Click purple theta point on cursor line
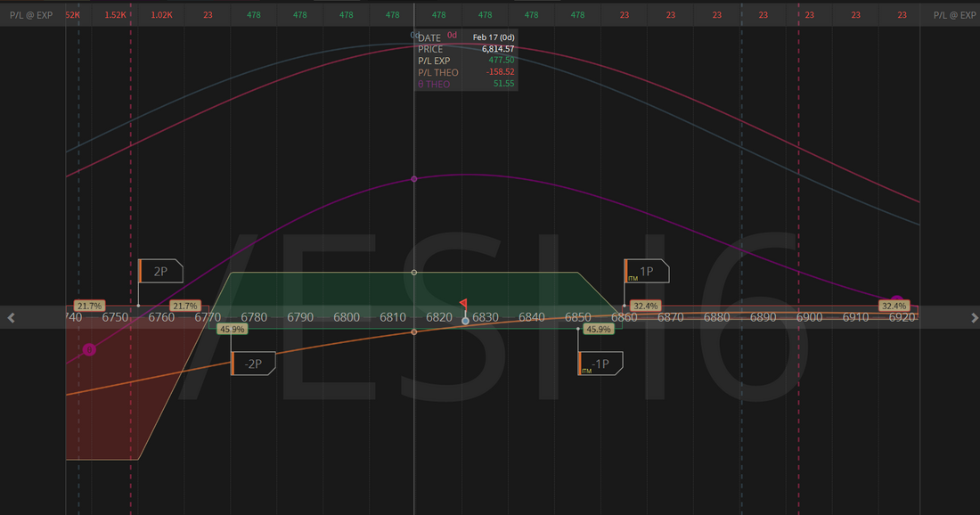 click(414, 179)
